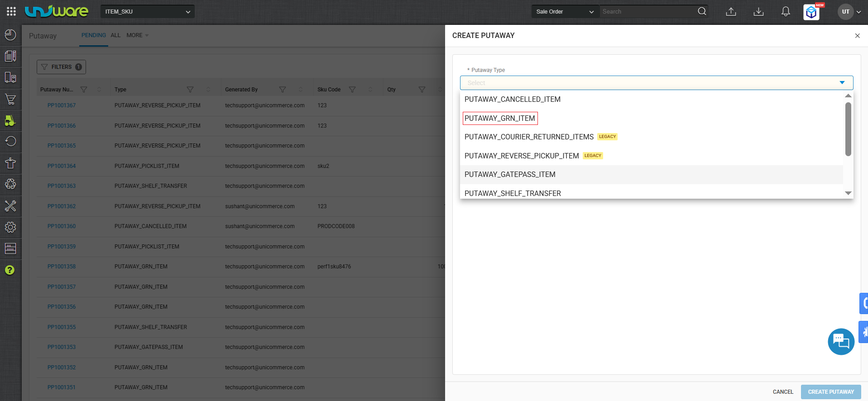
Task: Open the help question mark icon
Action: click(x=10, y=270)
